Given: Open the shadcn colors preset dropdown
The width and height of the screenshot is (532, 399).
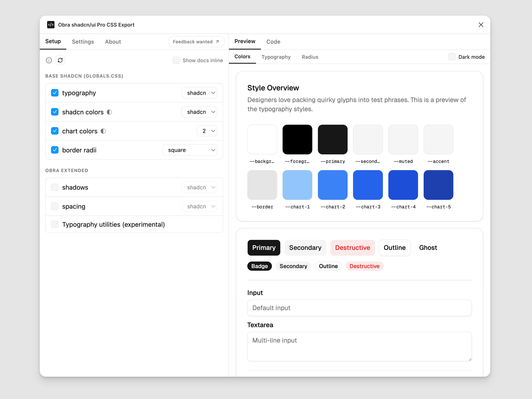Looking at the screenshot, I should pos(199,112).
